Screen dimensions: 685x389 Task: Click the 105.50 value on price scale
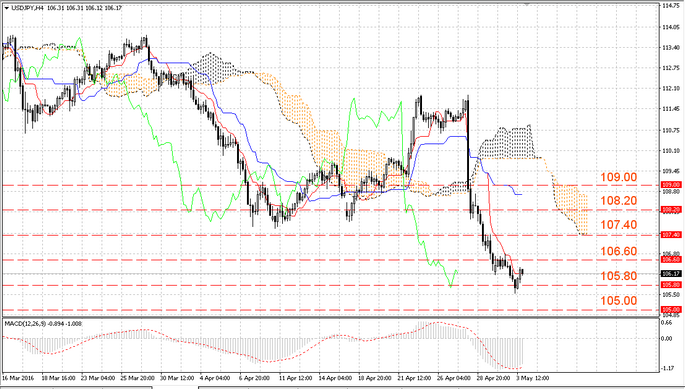(671, 295)
